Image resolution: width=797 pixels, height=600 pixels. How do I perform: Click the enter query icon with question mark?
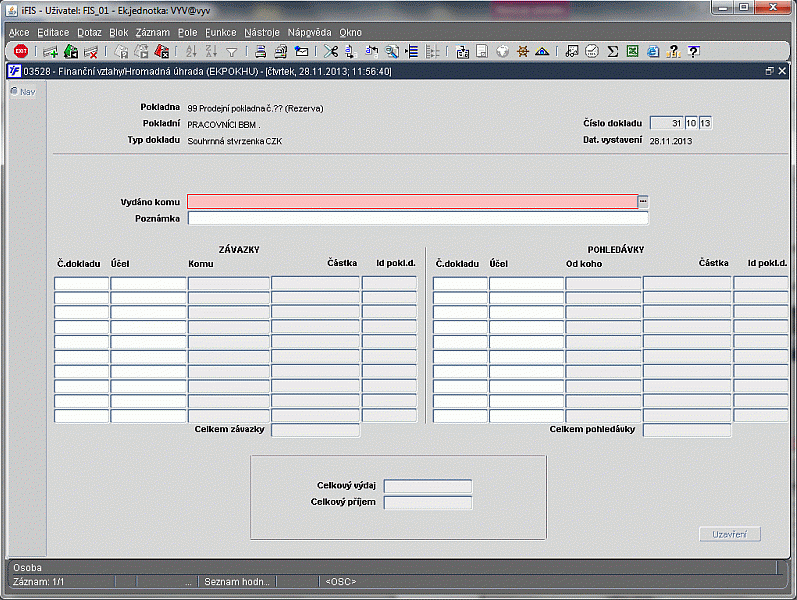coord(121,51)
